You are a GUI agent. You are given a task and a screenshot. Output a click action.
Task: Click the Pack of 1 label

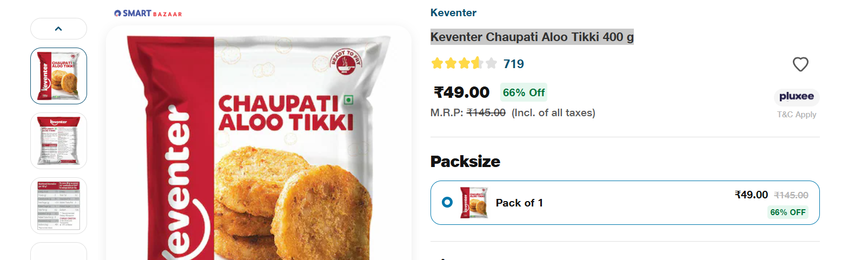tap(519, 203)
